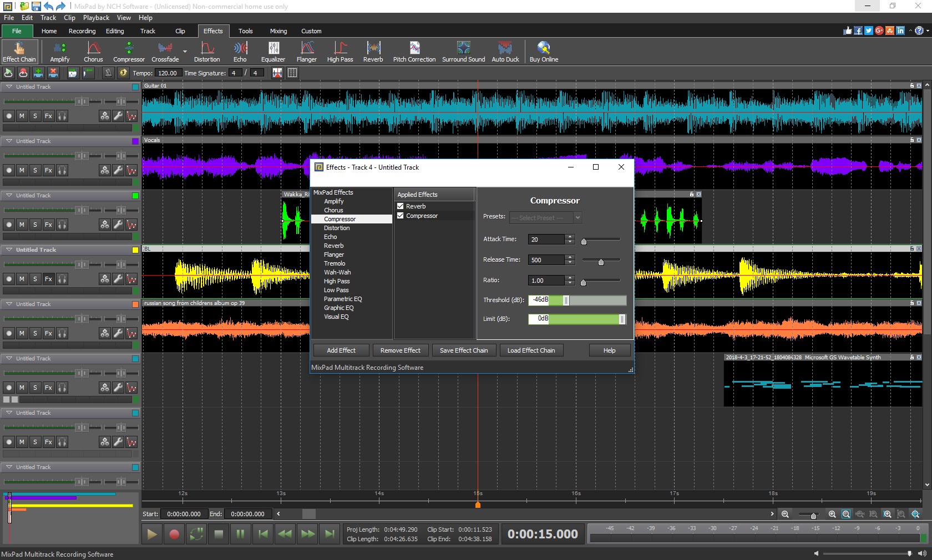Screen dimensions: 932x560
Task: Open the Surround Sound effect
Action: coord(463,52)
